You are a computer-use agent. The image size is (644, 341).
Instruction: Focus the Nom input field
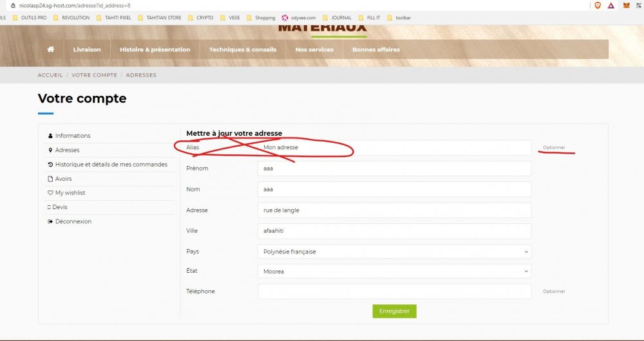pyautogui.click(x=394, y=189)
